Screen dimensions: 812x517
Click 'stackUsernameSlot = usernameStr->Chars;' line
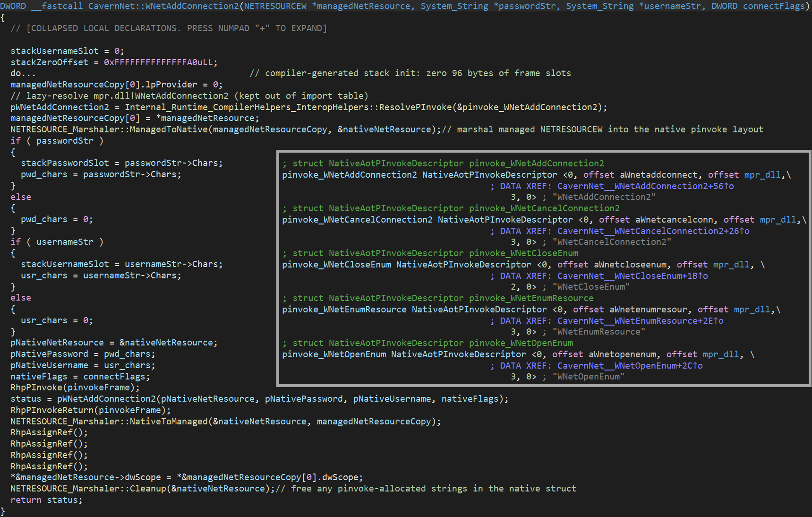(122, 264)
